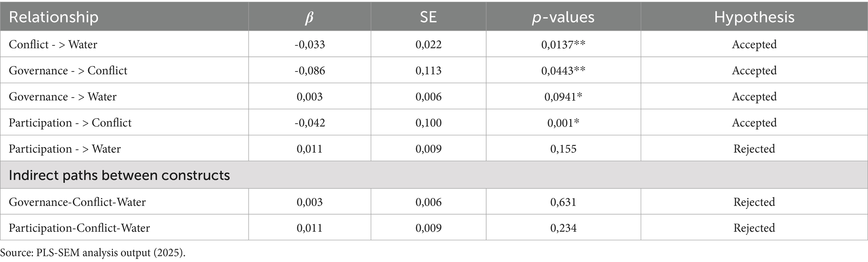Select the 'Governance -> Conflict' row label
The image size is (868, 262).
click(68, 70)
